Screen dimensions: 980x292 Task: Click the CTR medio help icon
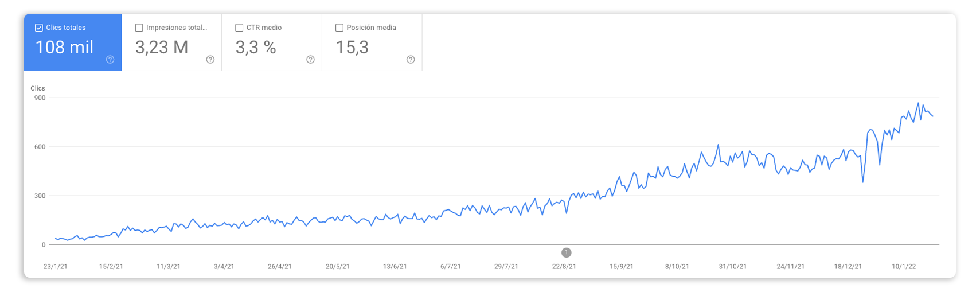click(x=310, y=60)
